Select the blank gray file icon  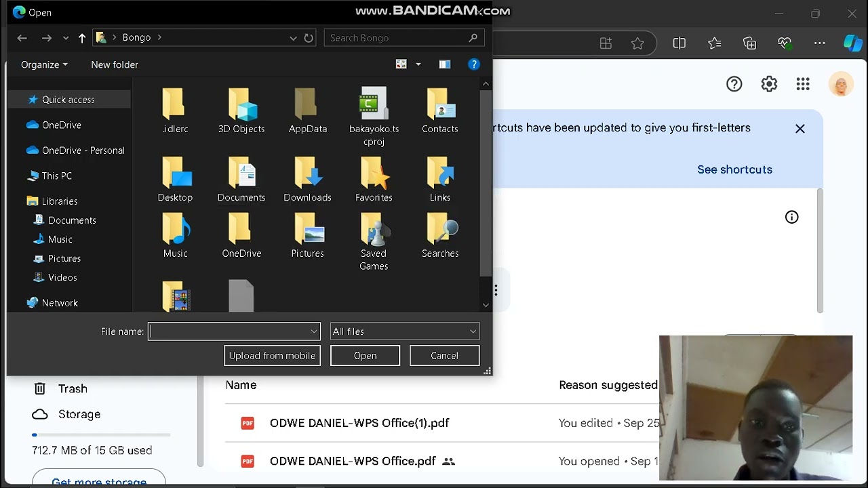tap(241, 296)
